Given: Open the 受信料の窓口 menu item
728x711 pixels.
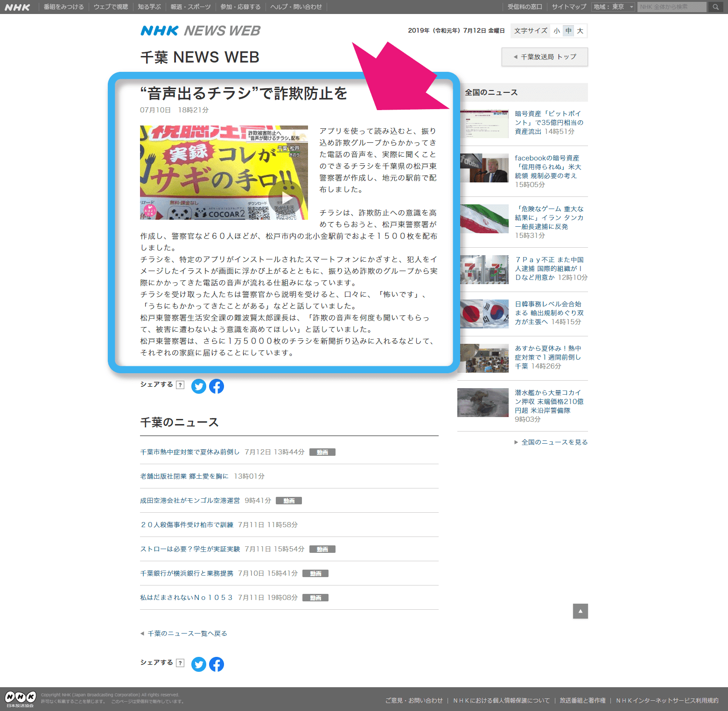Looking at the screenshot, I should pyautogui.click(x=525, y=7).
